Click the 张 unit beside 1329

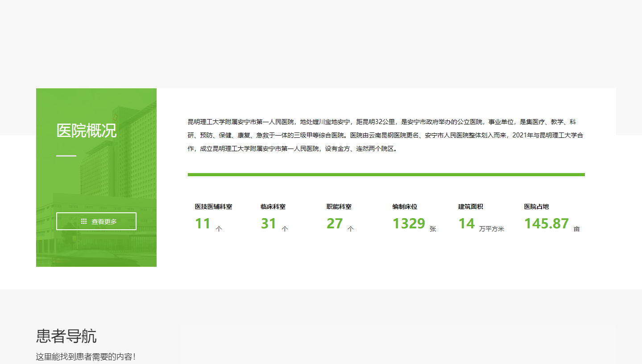[x=433, y=229]
